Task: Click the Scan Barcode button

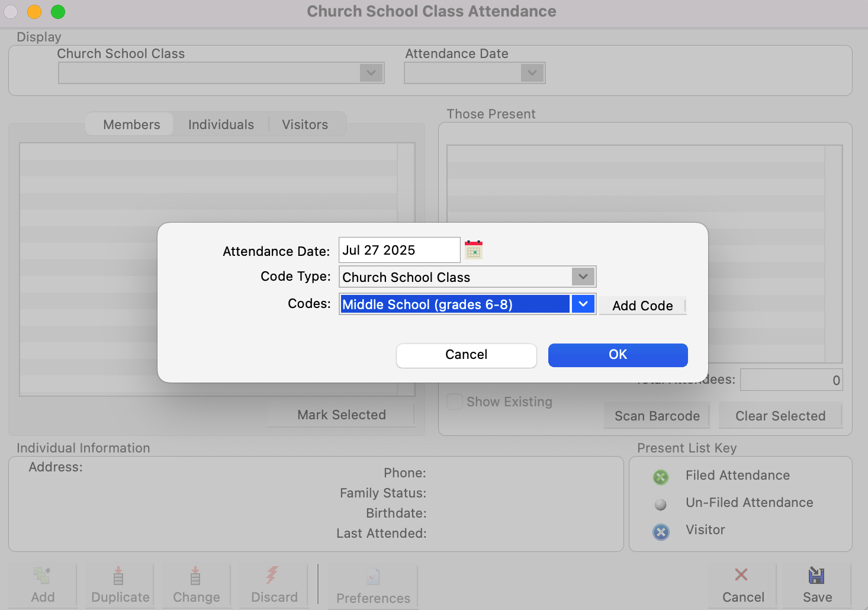Action: click(x=657, y=415)
